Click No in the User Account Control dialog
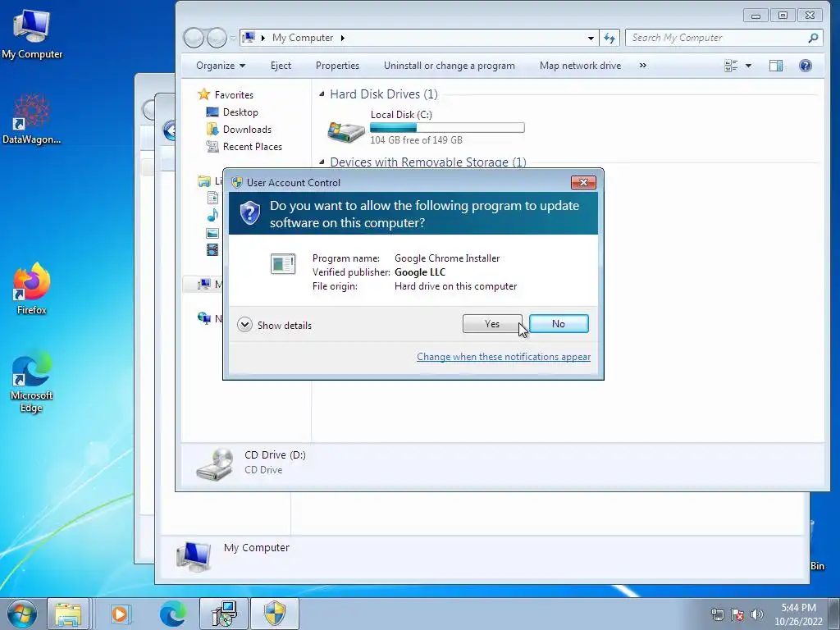The image size is (840, 630). pyautogui.click(x=558, y=323)
